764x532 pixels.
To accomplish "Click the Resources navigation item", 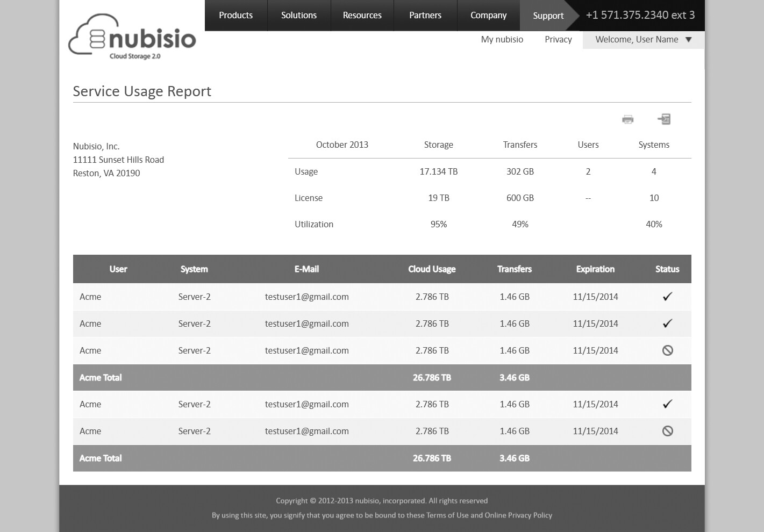I will point(362,16).
